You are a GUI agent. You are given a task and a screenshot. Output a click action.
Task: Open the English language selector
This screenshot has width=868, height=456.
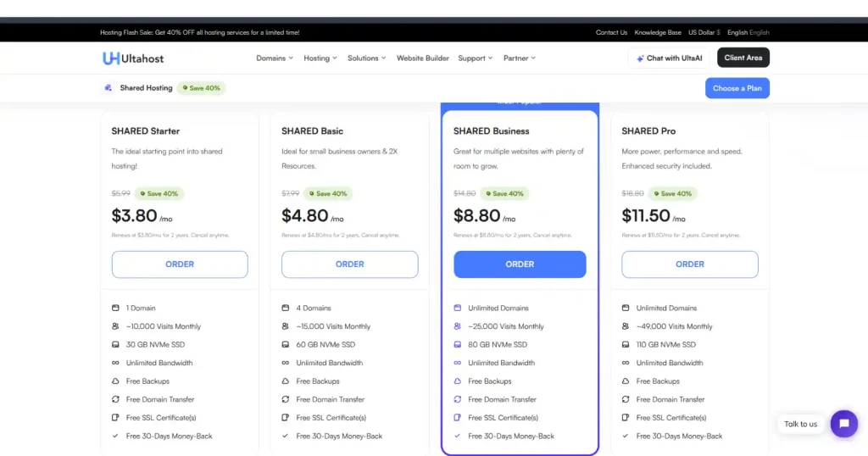748,33
